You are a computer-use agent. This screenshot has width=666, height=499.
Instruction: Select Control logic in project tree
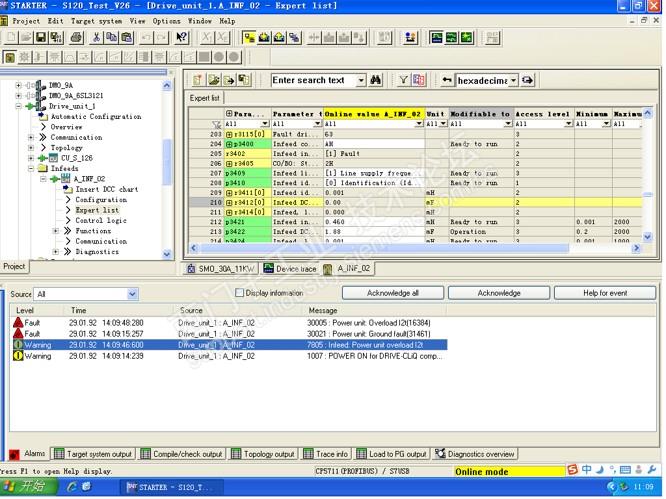click(x=100, y=220)
